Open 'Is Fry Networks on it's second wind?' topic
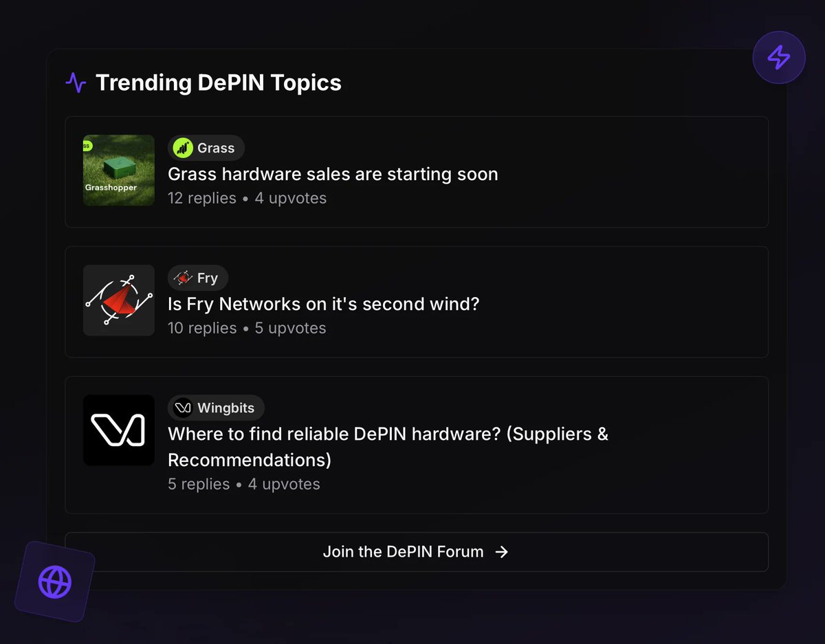825x644 pixels. pos(324,304)
